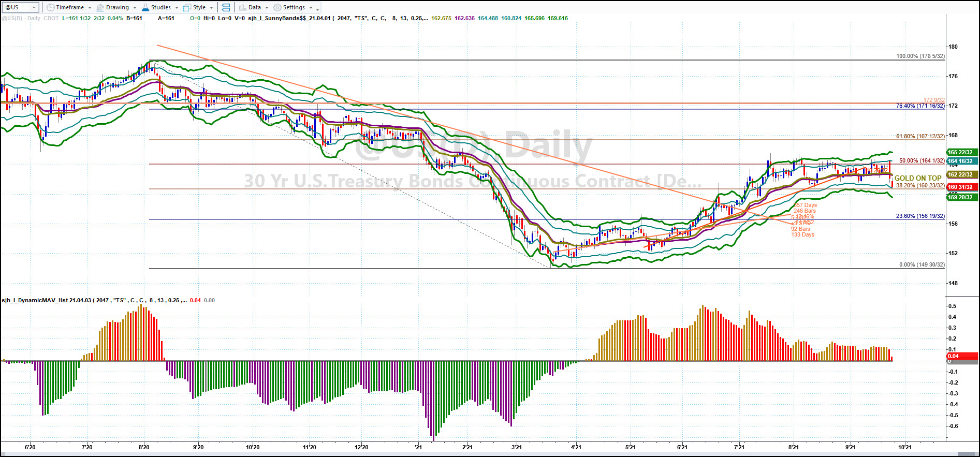Open the Drawing menu label
980x457 pixels.
pos(118,7)
